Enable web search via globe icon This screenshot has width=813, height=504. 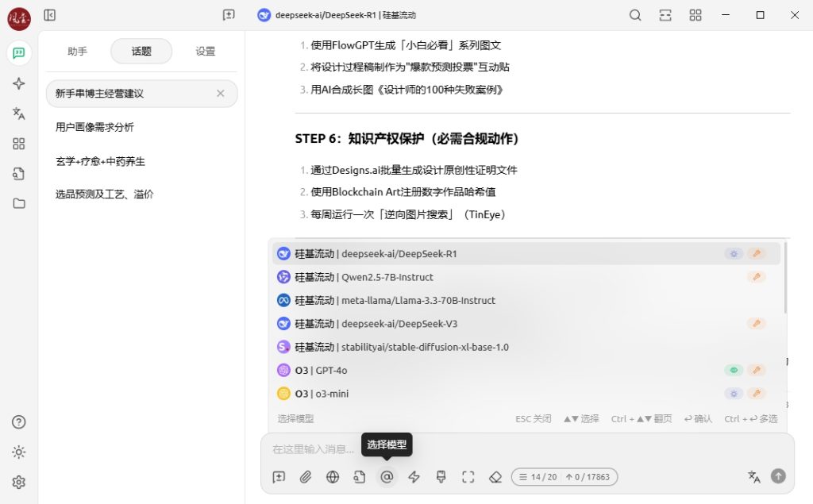(x=333, y=477)
